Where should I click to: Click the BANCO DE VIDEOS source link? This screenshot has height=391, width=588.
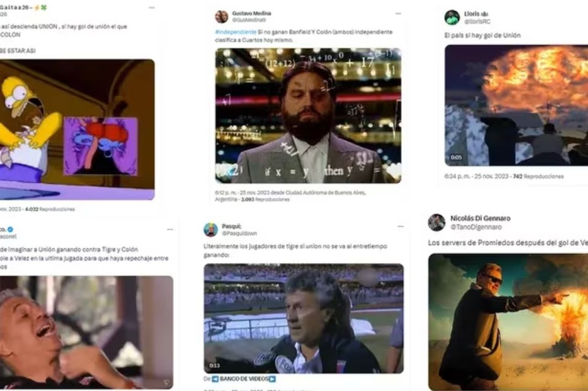tap(244, 379)
